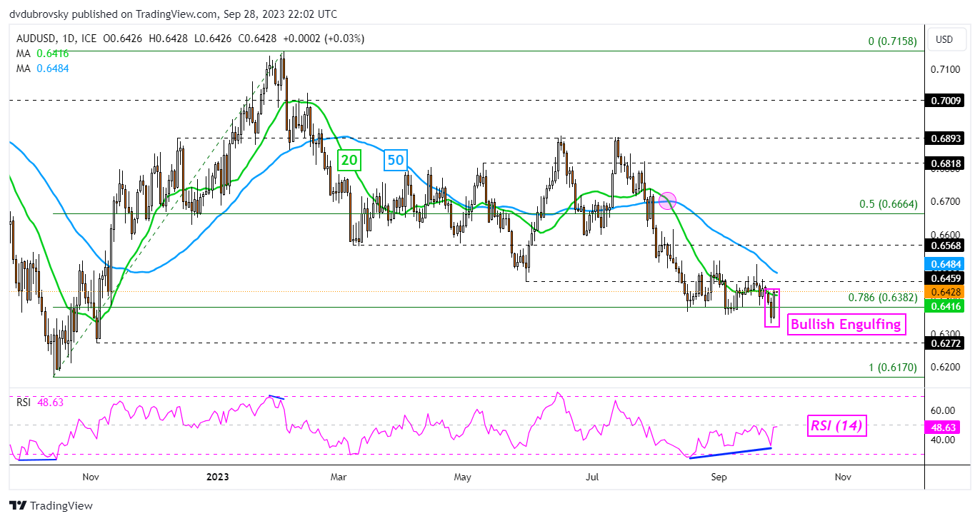Click the 0.6700 price axis value
The image size is (980, 521).
click(946, 201)
